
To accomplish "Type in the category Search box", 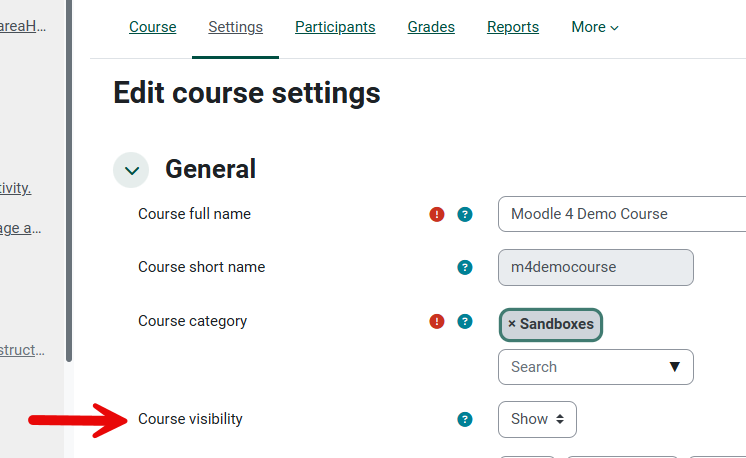I will [580, 367].
